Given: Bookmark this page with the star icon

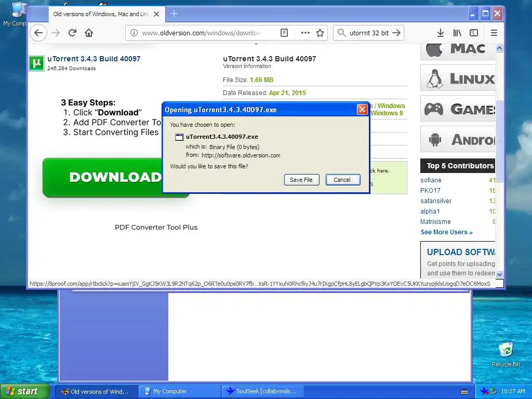Looking at the screenshot, I should (320, 33).
